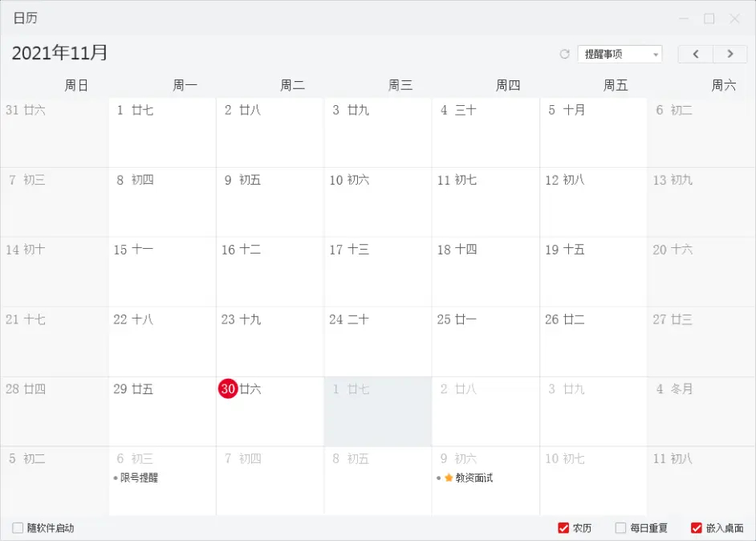The height and width of the screenshot is (541, 756).
Task: Select November 26 廿二 cell
Action: click(593, 341)
